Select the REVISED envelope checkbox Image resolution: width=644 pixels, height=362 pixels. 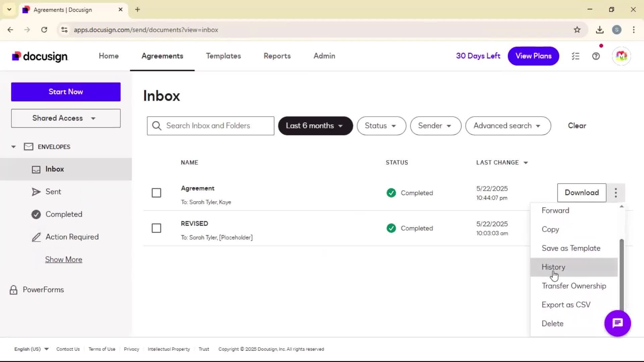[156, 228]
